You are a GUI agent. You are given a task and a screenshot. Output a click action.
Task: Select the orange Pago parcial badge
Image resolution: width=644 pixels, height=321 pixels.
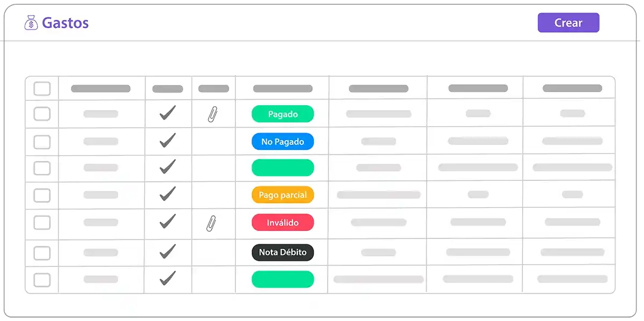[x=283, y=195]
